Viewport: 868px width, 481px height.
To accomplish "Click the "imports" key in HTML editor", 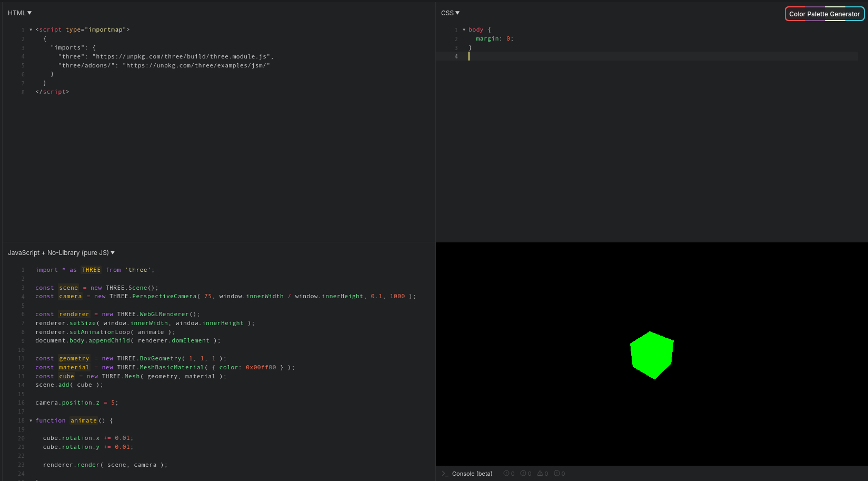I will (x=67, y=47).
